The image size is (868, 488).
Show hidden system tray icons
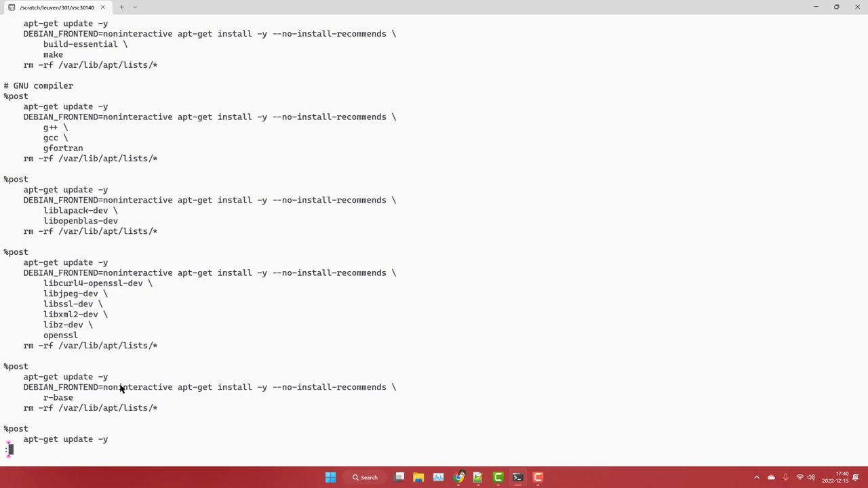click(757, 477)
